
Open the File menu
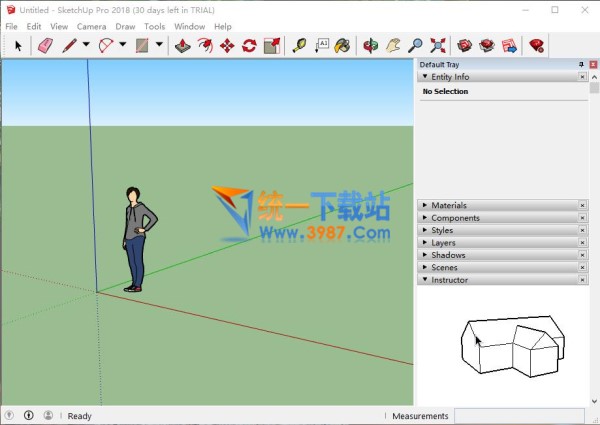[x=11, y=26]
